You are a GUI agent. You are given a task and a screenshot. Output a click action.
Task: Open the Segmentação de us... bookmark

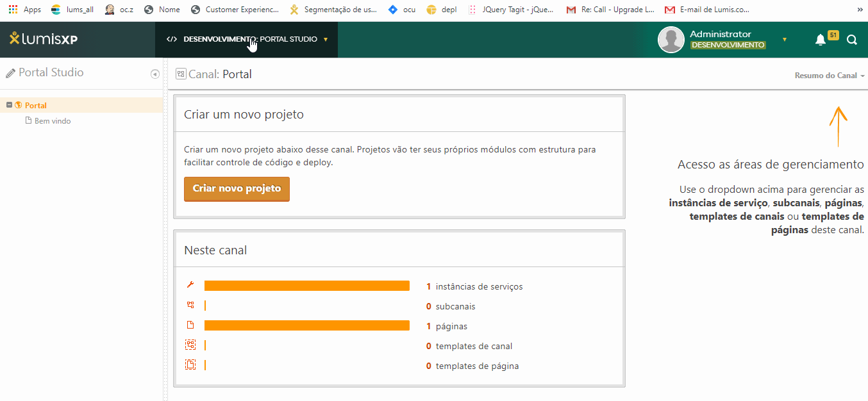tap(333, 10)
